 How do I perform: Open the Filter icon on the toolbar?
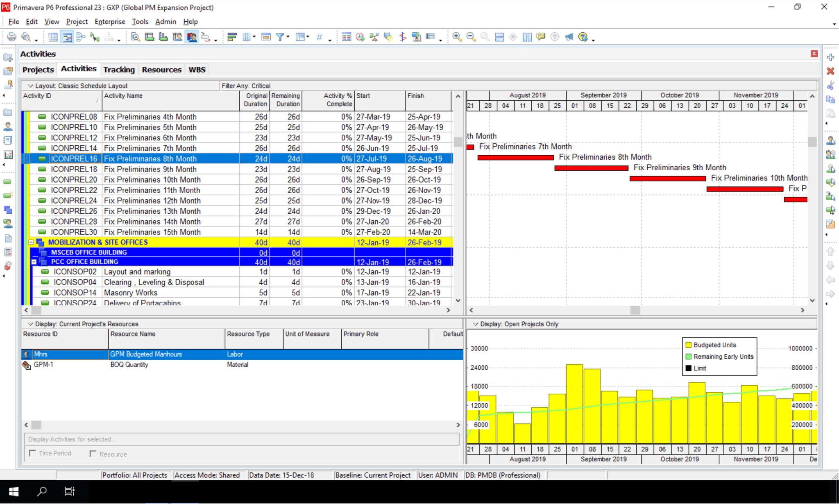281,37
